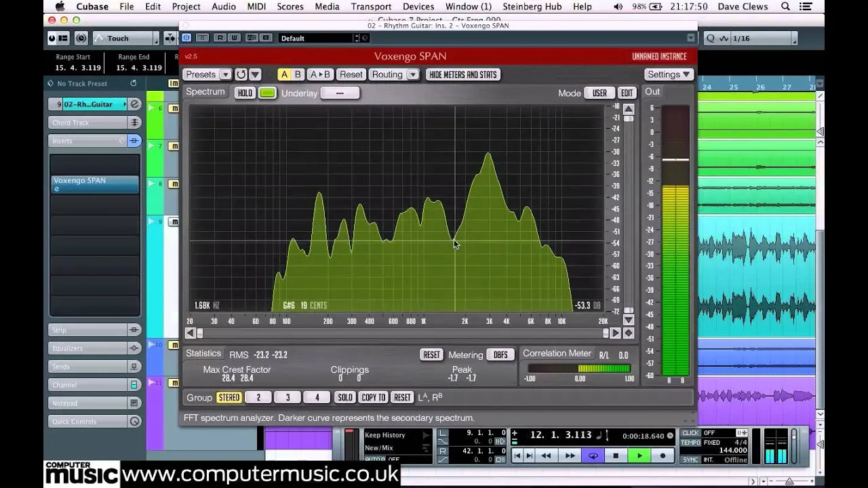This screenshot has width=868, height=488.
Task: Toggle the metronome CLICK button
Action: point(690,433)
